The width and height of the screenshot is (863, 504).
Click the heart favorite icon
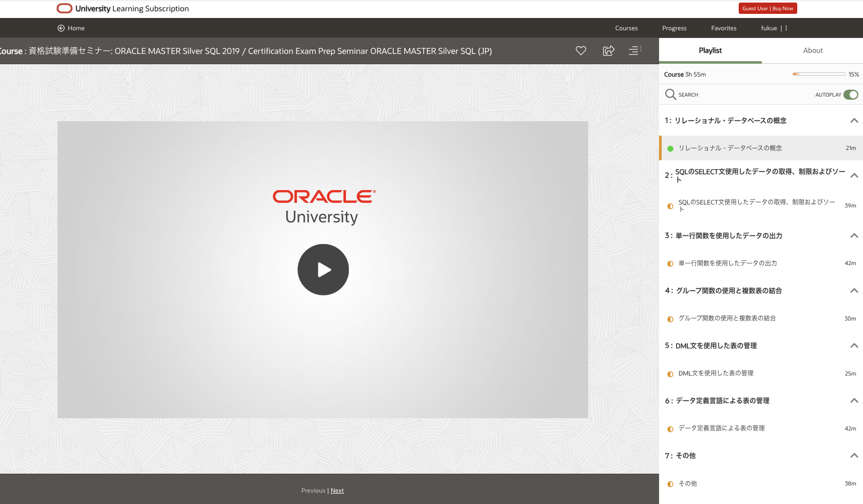pos(581,50)
